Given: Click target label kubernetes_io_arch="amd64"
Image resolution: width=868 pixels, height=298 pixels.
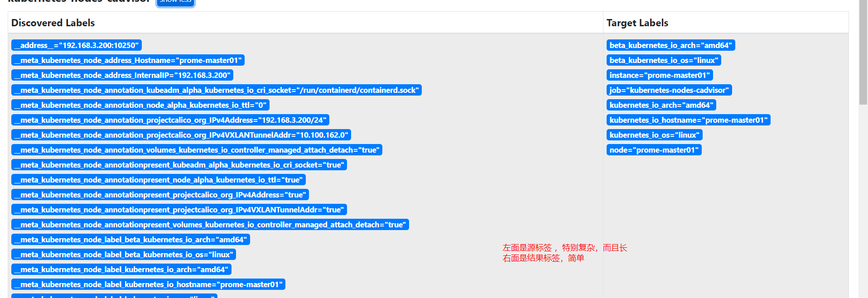Looking at the screenshot, I should [661, 105].
